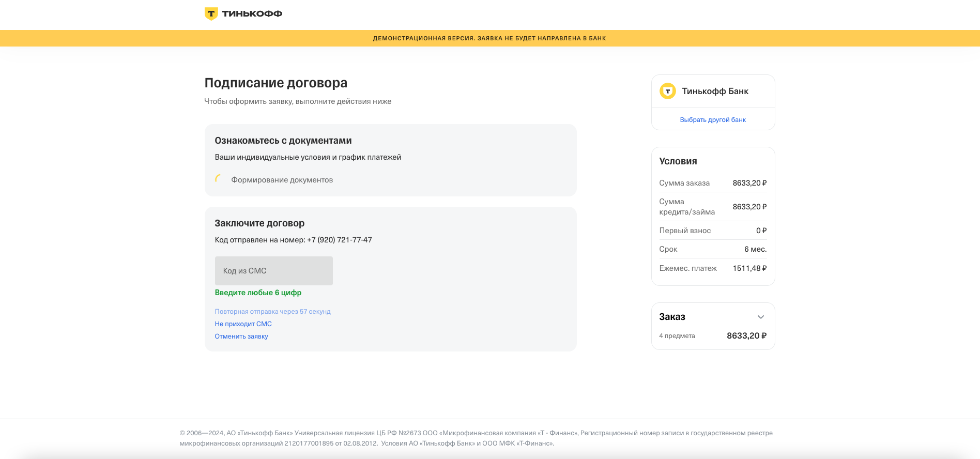Viewport: 980px width, 459px height.
Task: Click the Заказ total 8633,20 ₽
Action: (746, 336)
